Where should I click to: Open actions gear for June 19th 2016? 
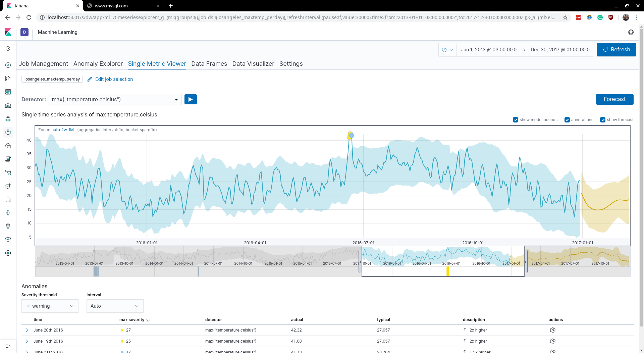click(x=553, y=341)
